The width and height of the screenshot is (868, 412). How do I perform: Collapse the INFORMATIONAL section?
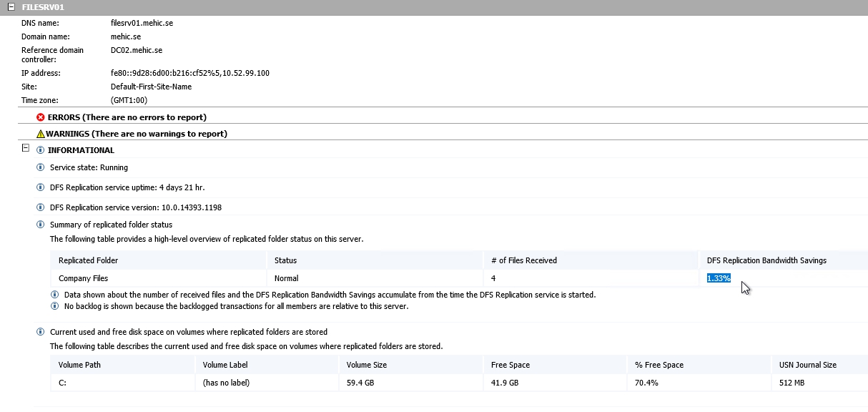click(26, 148)
